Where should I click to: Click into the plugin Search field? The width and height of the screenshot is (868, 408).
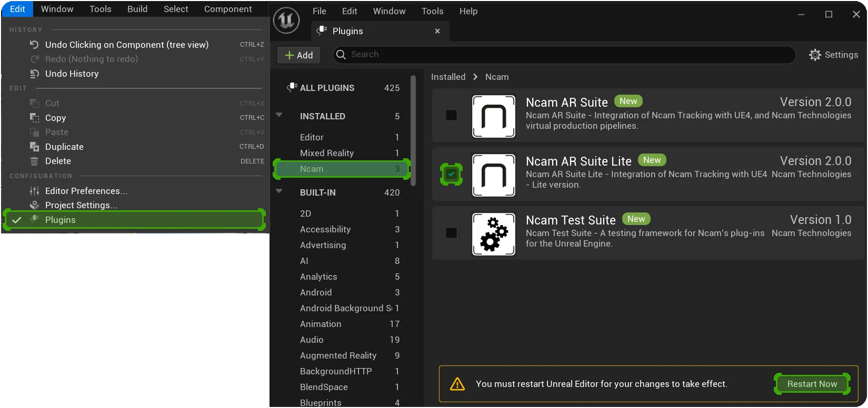click(564, 55)
